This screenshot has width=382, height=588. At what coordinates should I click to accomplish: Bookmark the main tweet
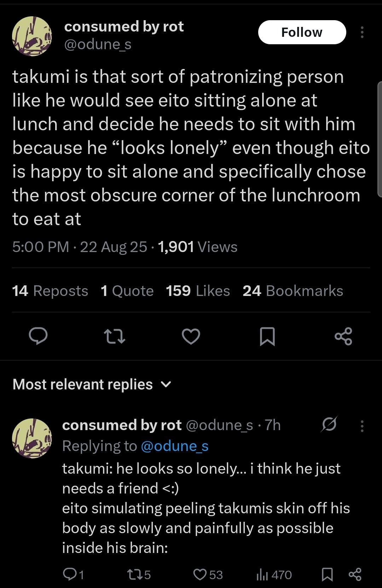267,336
